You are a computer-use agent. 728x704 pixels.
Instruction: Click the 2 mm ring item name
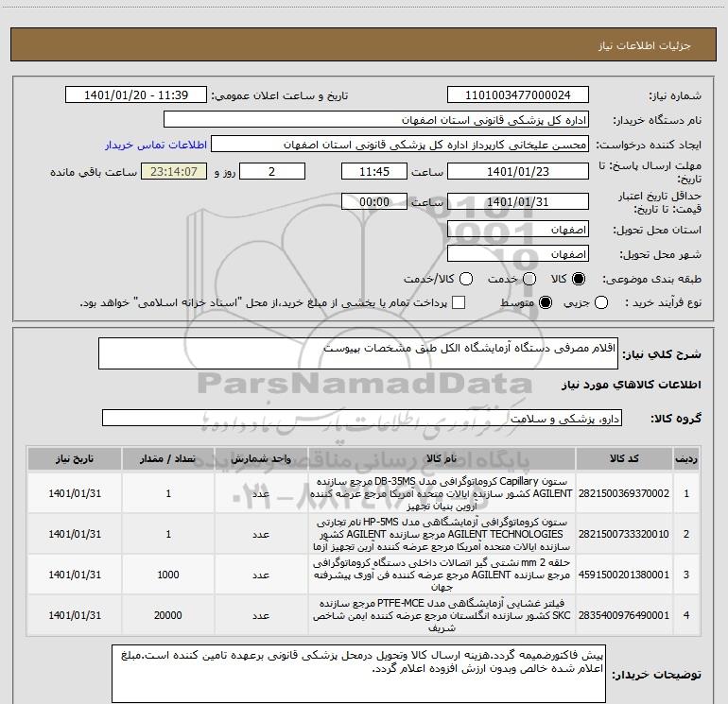[x=442, y=575]
